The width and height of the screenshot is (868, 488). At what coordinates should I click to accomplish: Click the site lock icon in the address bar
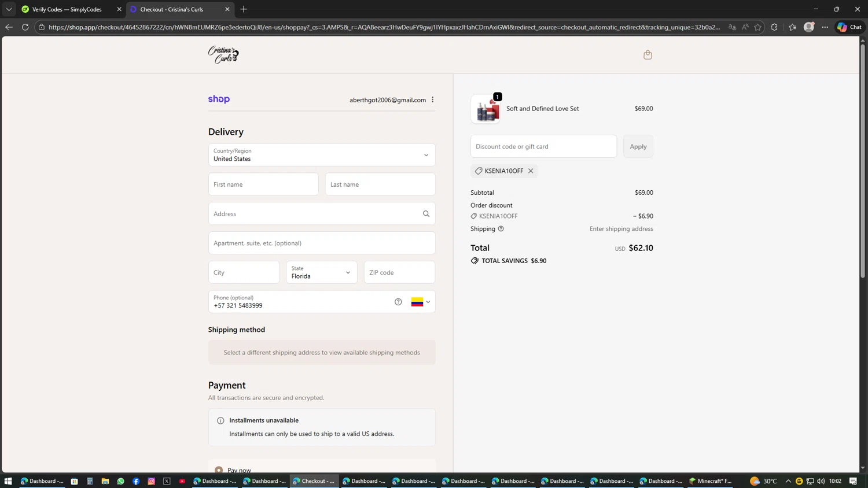coord(42,27)
